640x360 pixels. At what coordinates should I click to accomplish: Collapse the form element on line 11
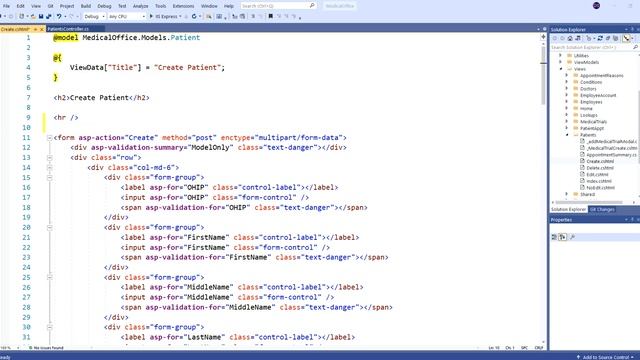pyautogui.click(x=49, y=138)
